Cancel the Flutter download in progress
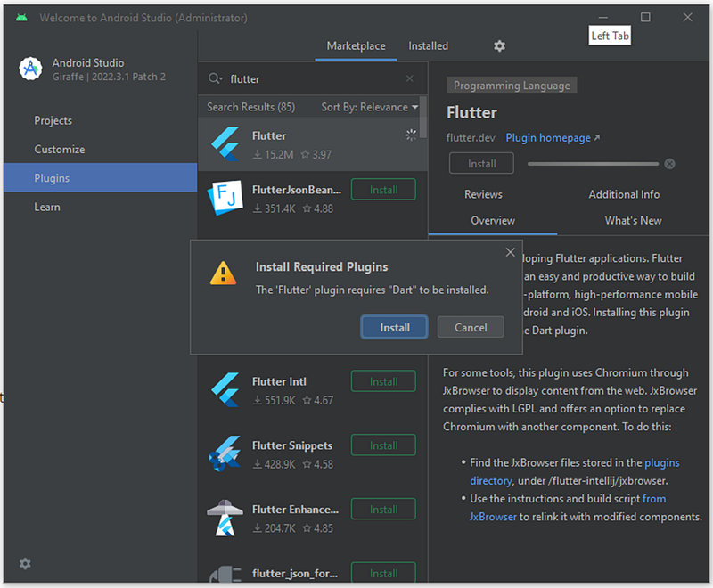 point(669,164)
